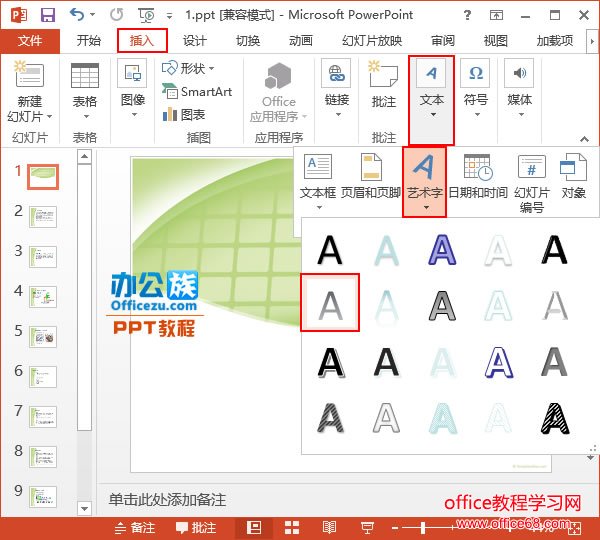Image resolution: width=600 pixels, height=540 pixels.
Task: Choose blue purple outlined WordArt style
Action: pyautogui.click(x=442, y=250)
